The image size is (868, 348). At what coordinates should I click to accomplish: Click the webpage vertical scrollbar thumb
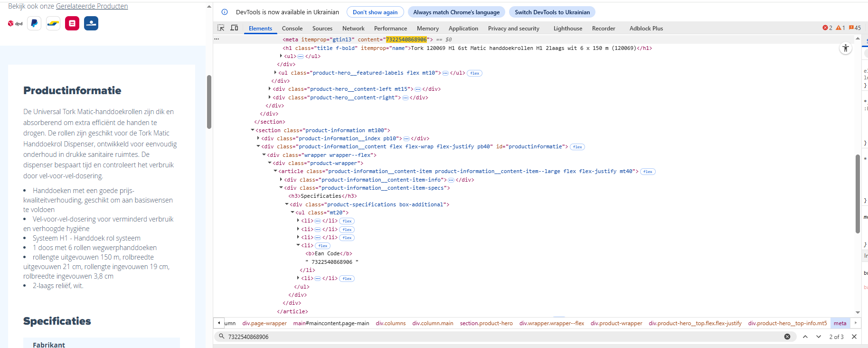(209, 102)
